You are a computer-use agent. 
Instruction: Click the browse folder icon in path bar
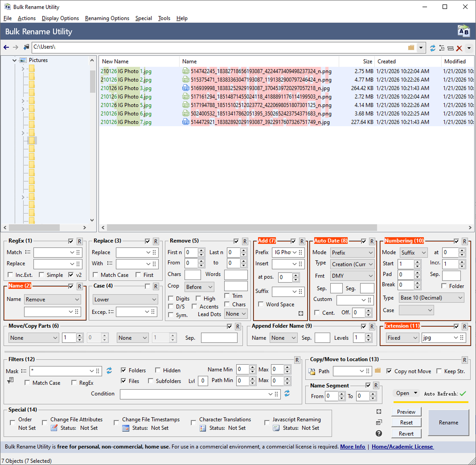point(411,47)
